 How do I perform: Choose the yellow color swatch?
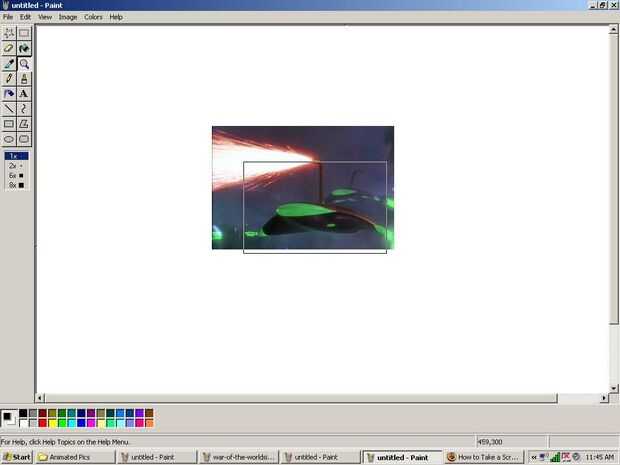pos(52,423)
